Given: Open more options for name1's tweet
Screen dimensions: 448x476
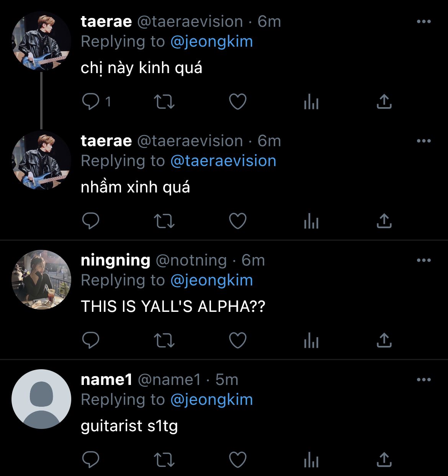Looking at the screenshot, I should [423, 380].
